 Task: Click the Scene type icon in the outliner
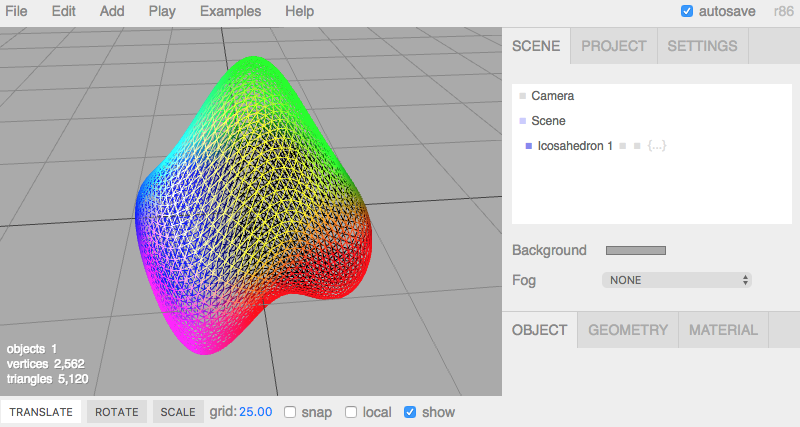coord(522,121)
